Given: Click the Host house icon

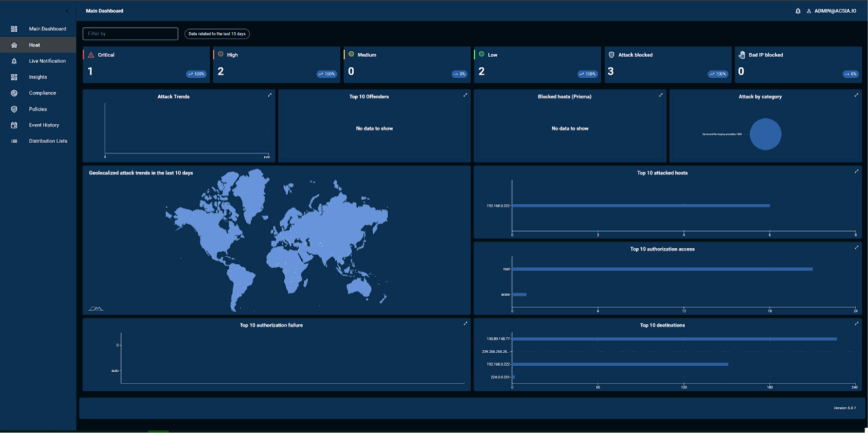Looking at the screenshot, I should click(14, 45).
